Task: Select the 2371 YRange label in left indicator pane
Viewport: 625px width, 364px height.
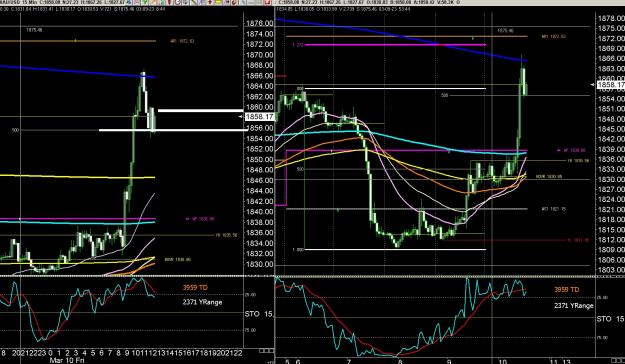Action: click(x=202, y=302)
